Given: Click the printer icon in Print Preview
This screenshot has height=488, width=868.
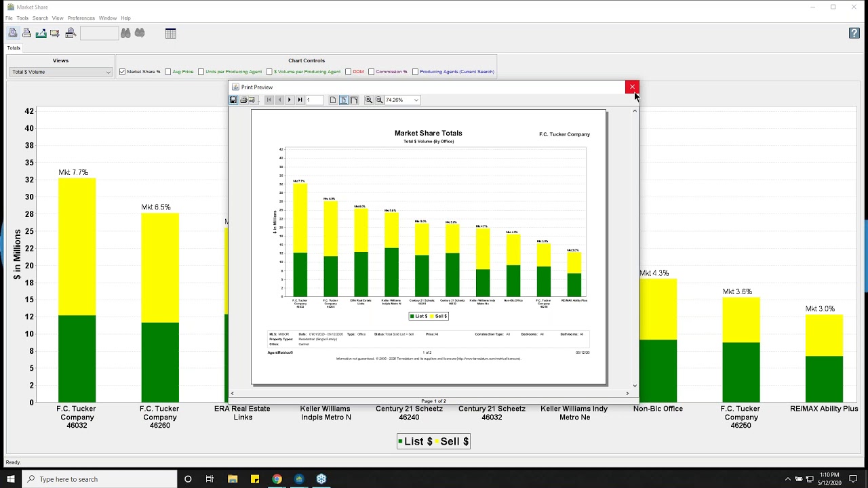Looking at the screenshot, I should pos(243,100).
